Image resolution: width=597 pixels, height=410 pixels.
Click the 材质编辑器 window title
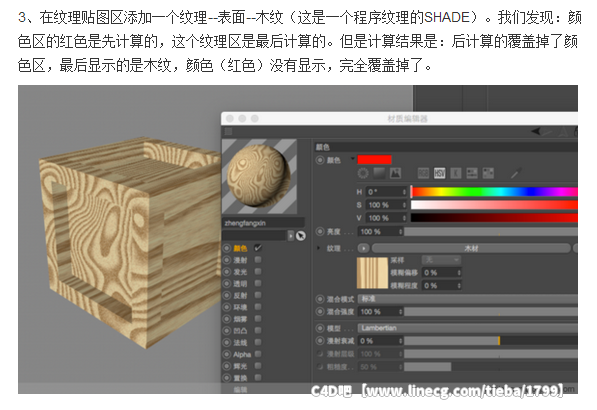(x=407, y=119)
